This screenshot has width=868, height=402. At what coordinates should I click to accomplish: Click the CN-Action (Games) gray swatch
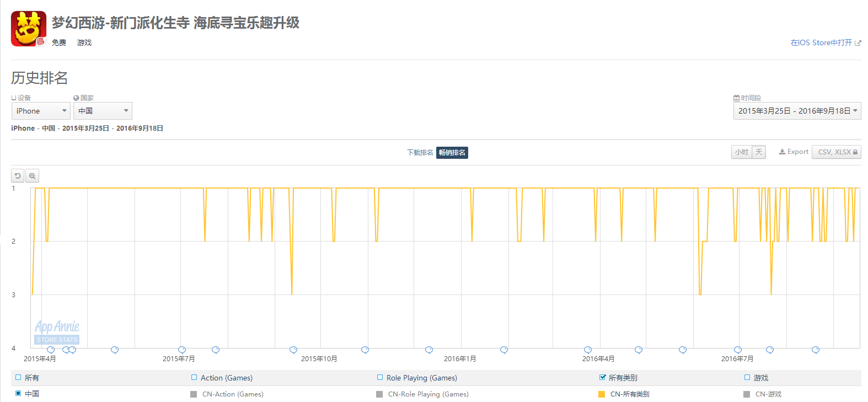point(194,394)
